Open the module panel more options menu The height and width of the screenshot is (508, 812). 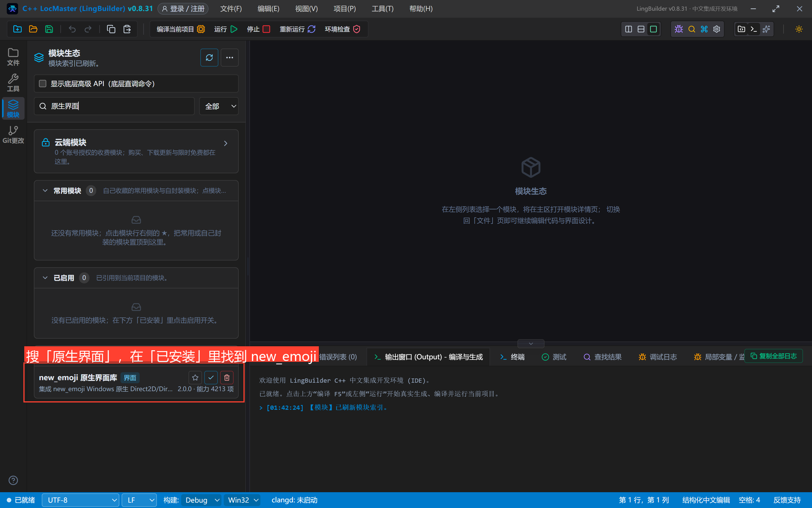(230, 58)
